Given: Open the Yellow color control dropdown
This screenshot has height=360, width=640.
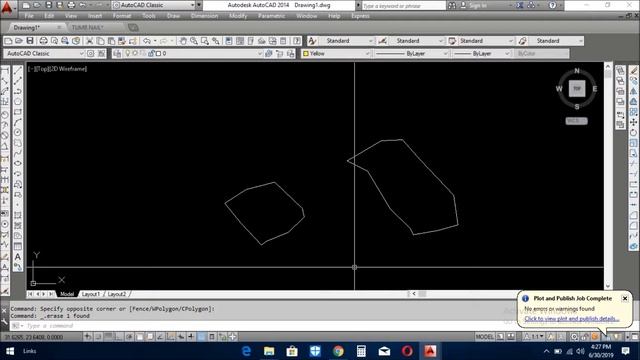Looking at the screenshot, I should coord(367,53).
